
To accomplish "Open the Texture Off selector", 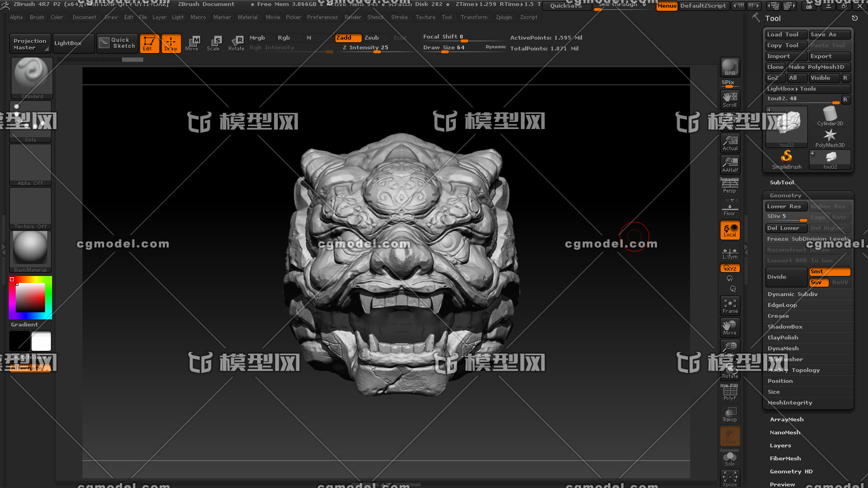I will (x=30, y=208).
